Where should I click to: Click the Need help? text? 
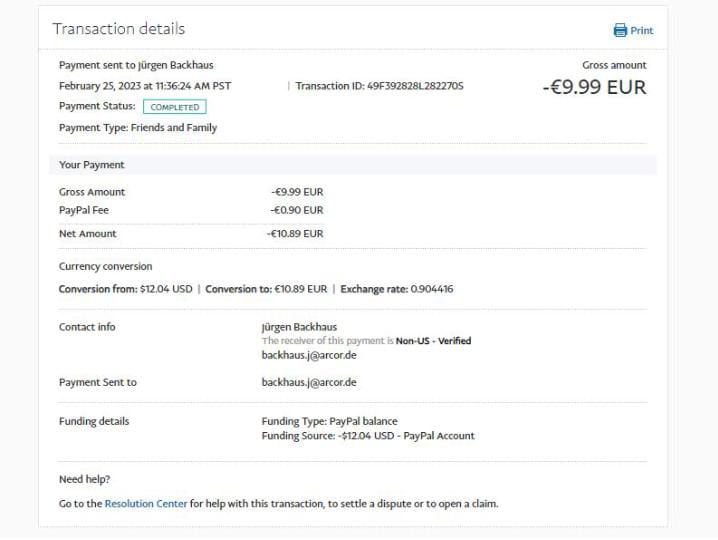[x=85, y=480]
